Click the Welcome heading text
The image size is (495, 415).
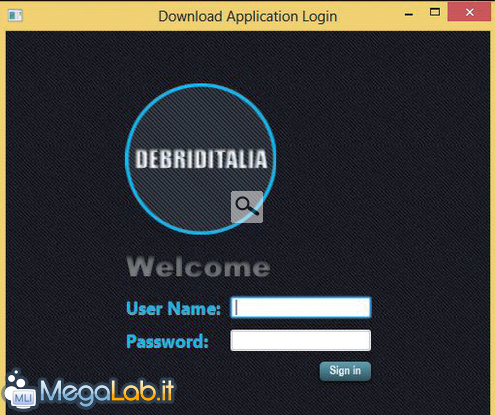(x=199, y=267)
